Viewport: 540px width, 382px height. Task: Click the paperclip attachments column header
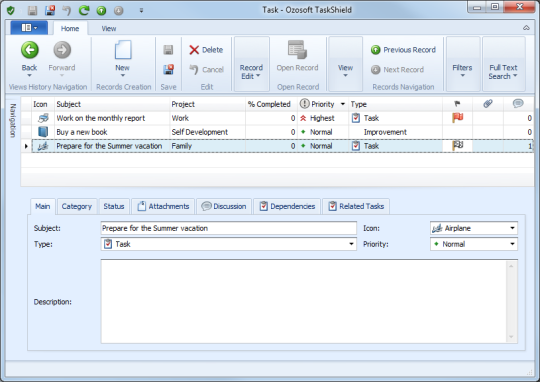coord(488,104)
